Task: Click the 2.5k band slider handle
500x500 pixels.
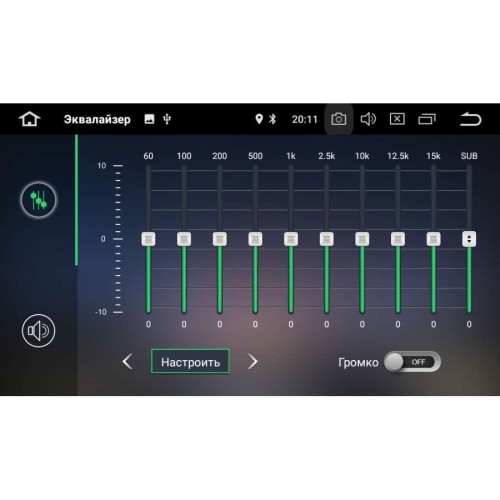Action: 327,239
